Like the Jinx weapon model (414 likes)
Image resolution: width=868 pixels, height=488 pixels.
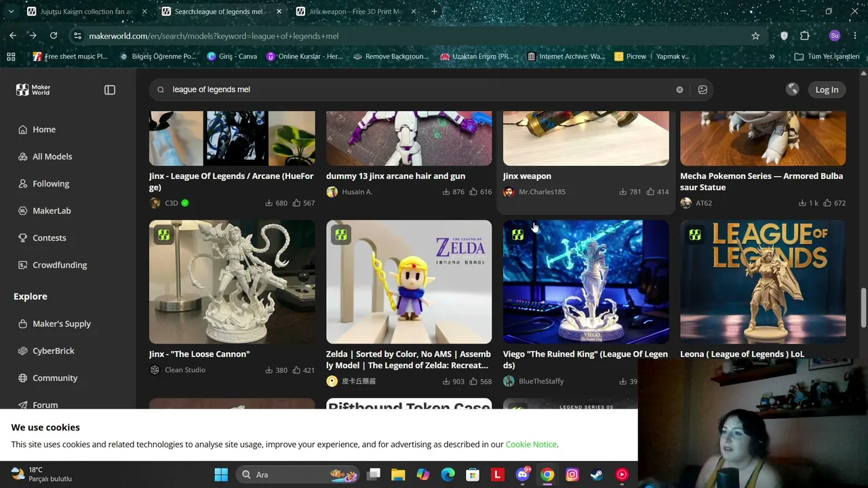pos(658,192)
